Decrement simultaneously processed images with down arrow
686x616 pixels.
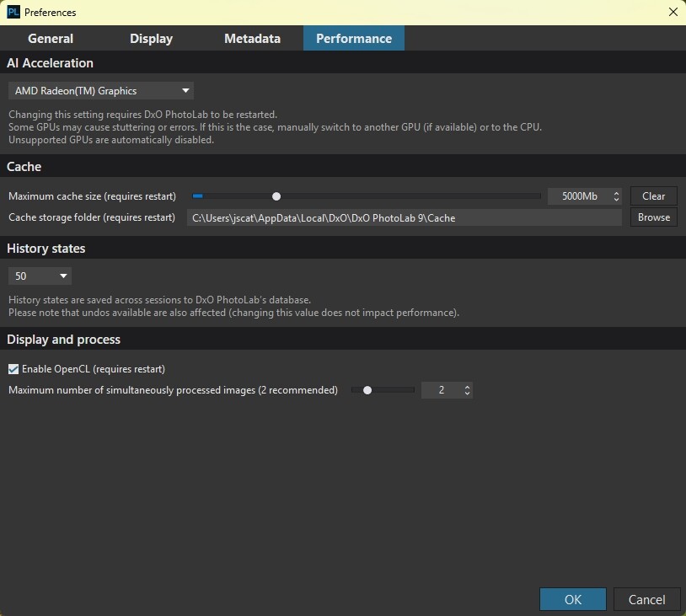tap(468, 394)
